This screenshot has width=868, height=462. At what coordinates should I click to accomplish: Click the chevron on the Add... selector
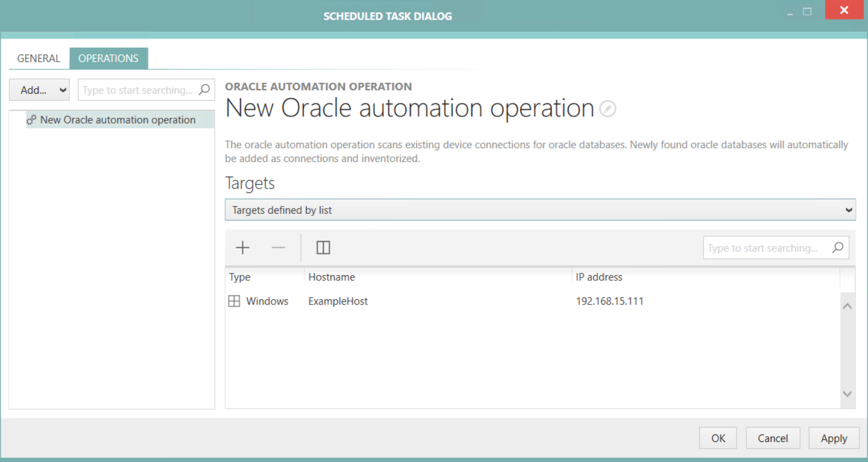63,90
